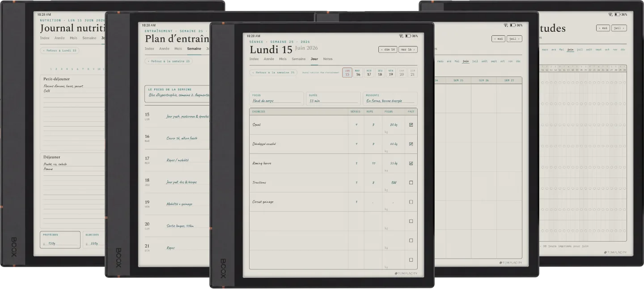Go to previous day dim 14

(388, 49)
